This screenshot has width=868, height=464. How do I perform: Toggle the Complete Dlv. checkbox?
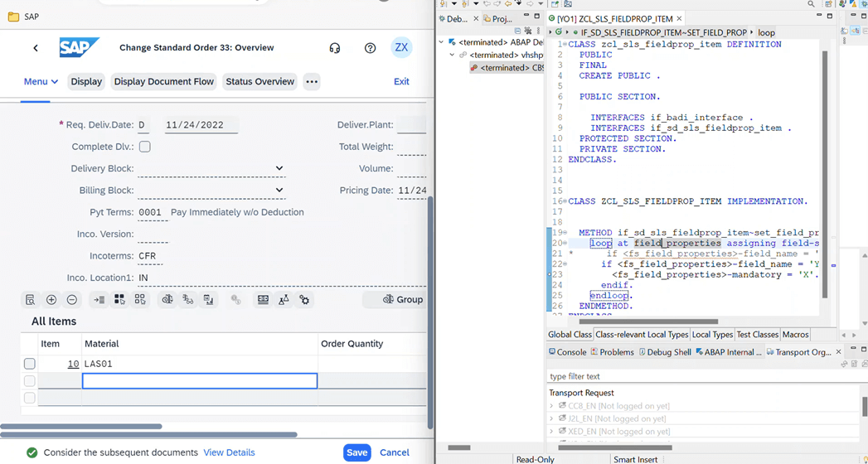145,147
